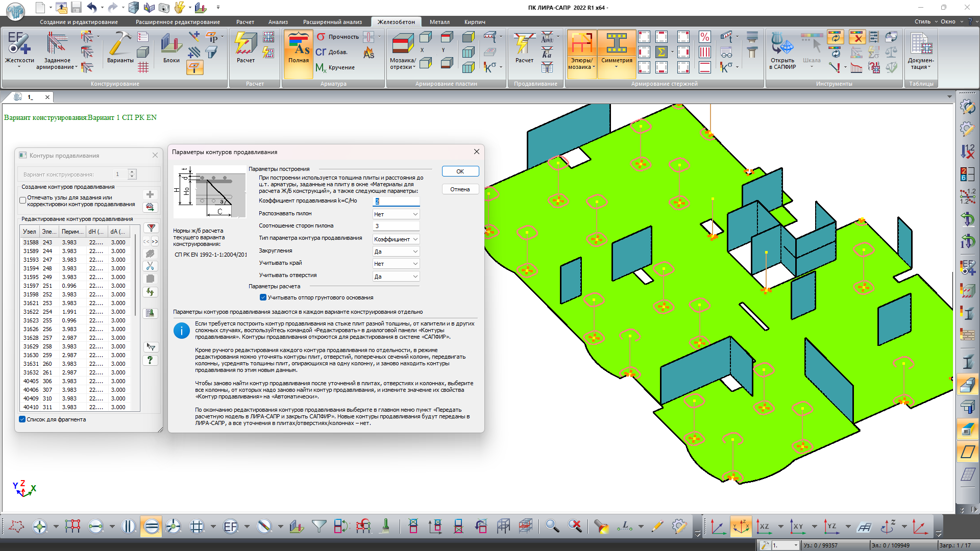Switch to the Анализ ribbon tab

[x=278, y=22]
